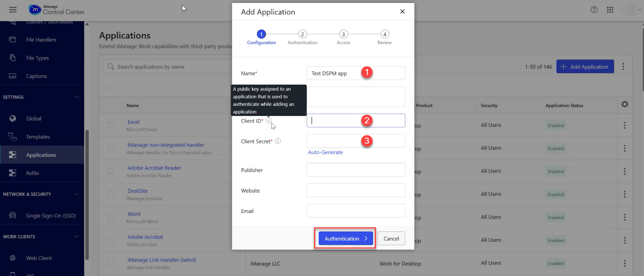Collapse the Work Clients sidebar section
This screenshot has width=644, height=276.
(76, 237)
